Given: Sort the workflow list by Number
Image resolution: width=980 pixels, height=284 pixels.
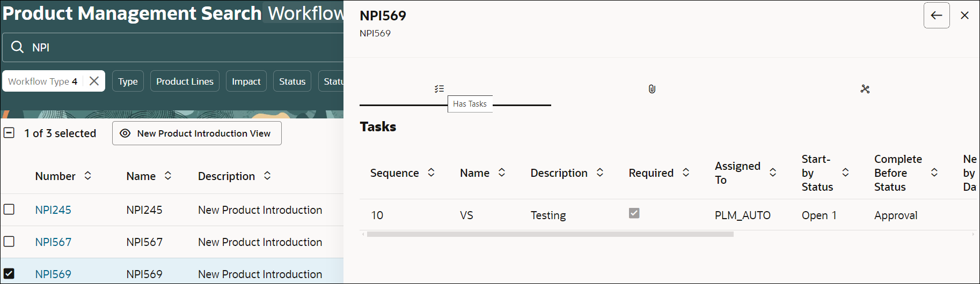Looking at the screenshot, I should pos(87,176).
